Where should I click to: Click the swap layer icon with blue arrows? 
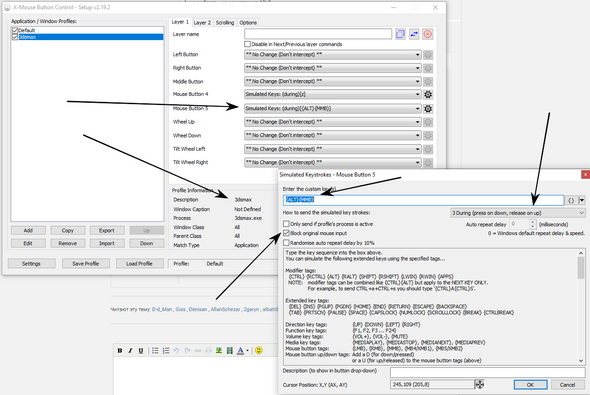(414, 34)
